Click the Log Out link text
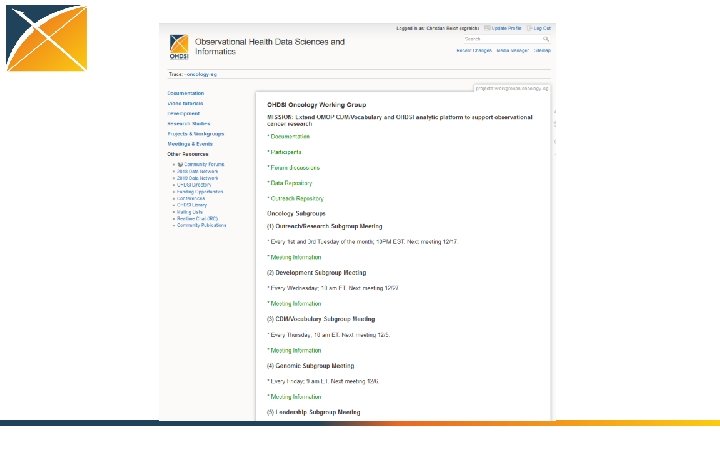 click(542, 28)
